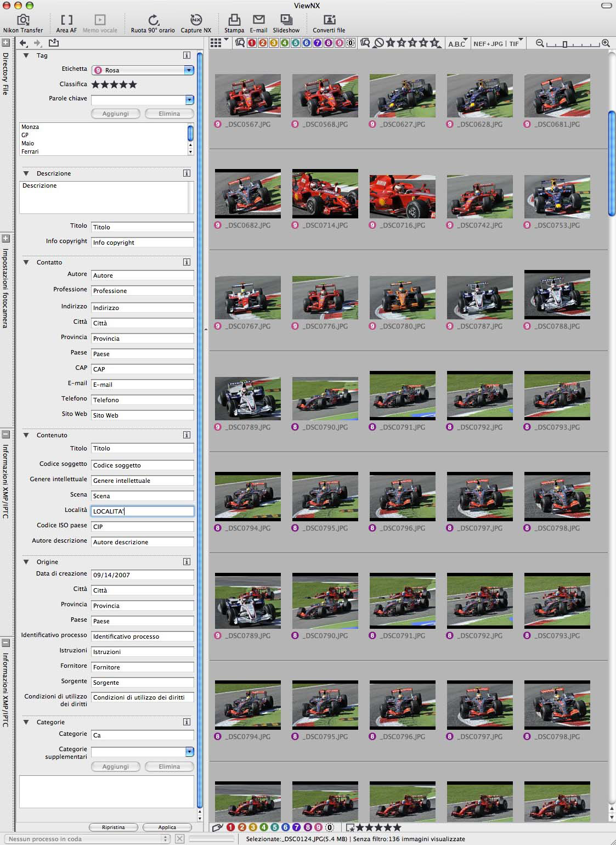Image resolution: width=616 pixels, height=845 pixels.
Task: Go back with the left arrow icon
Action: [x=23, y=43]
